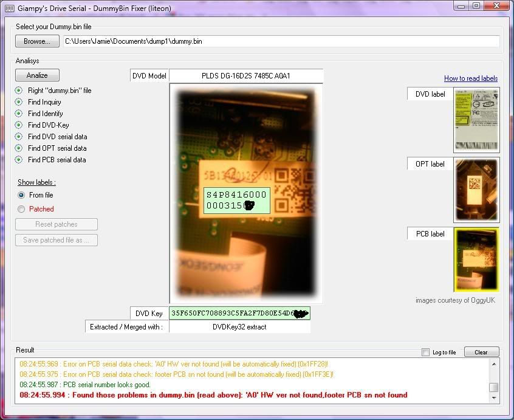Click the Find DVD-Key status indicator

click(19, 125)
